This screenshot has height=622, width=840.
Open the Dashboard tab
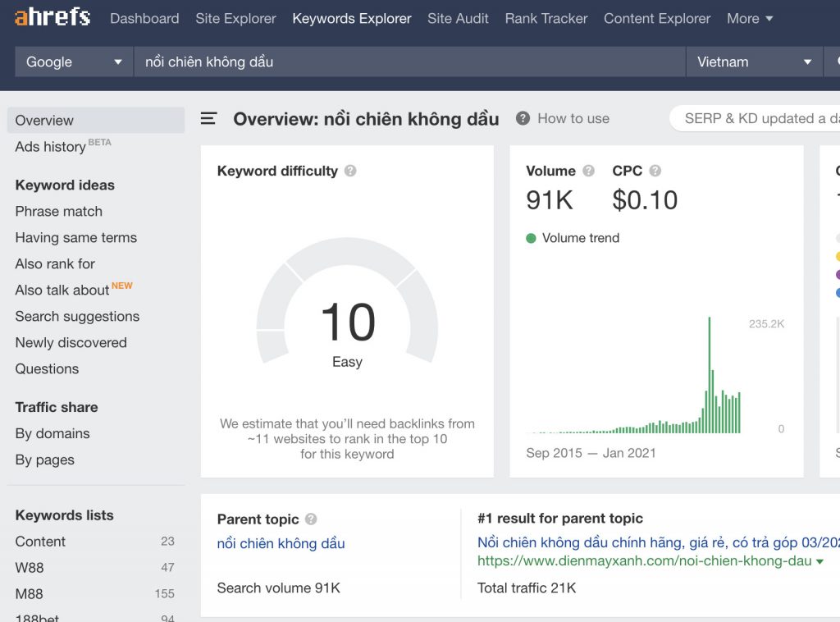coord(144,18)
